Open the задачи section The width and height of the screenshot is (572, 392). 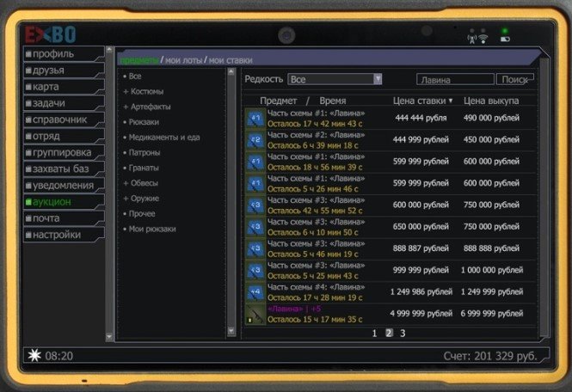click(x=65, y=103)
